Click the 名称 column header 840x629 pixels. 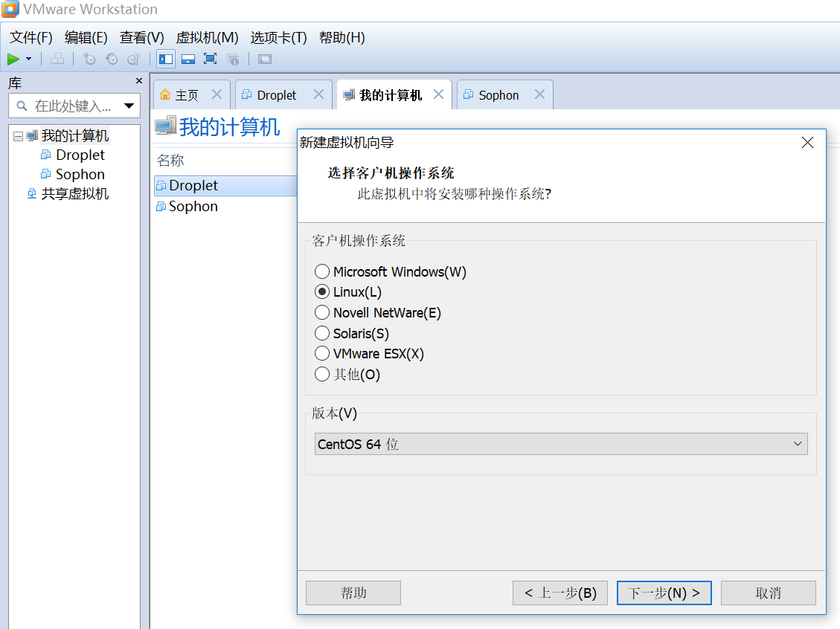[x=170, y=160]
